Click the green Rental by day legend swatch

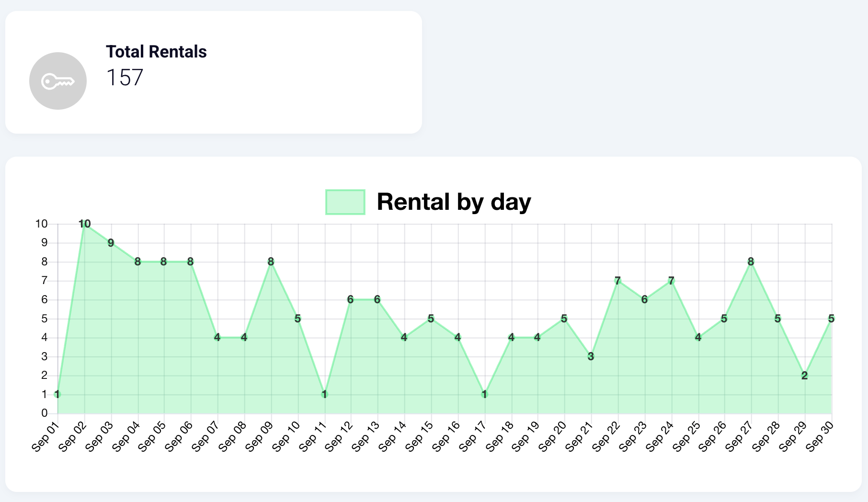point(345,202)
